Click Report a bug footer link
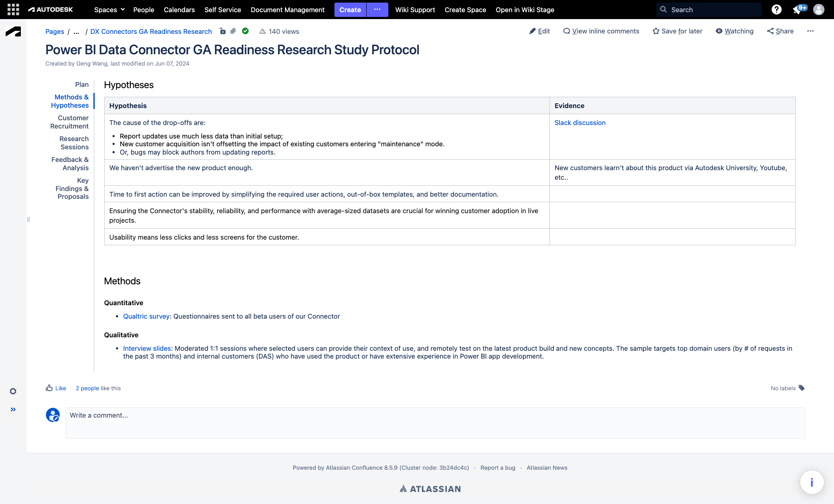Viewport: 834px width, 504px height. [x=498, y=468]
